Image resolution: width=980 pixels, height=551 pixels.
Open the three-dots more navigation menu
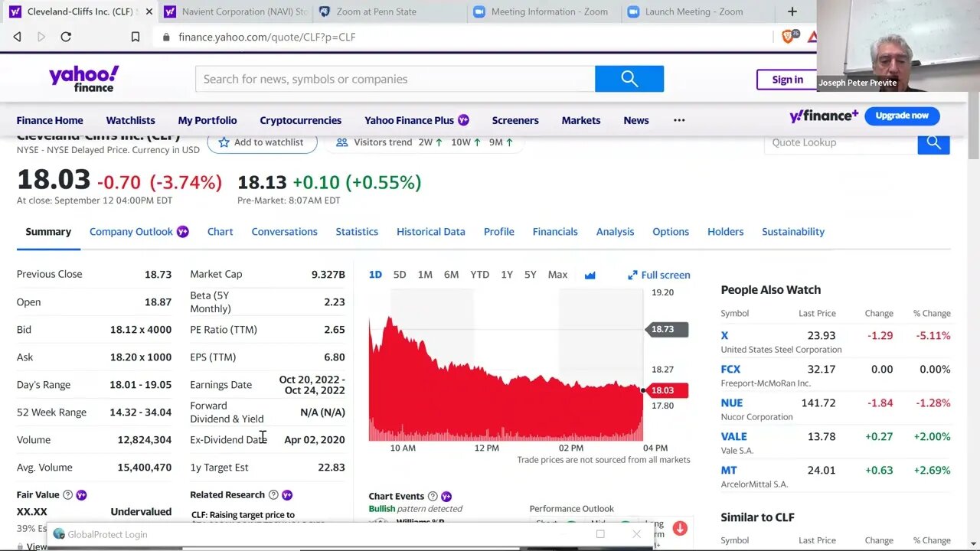click(x=679, y=120)
